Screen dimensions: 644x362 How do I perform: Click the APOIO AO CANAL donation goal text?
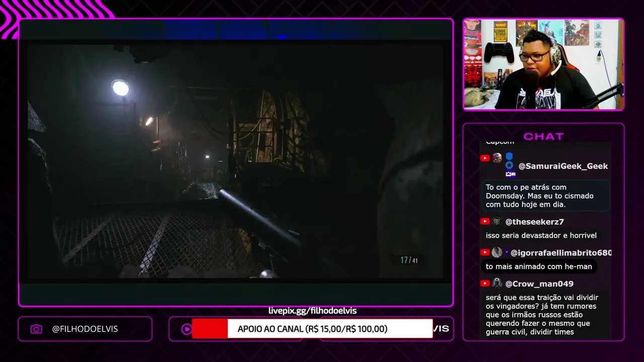pyautogui.click(x=312, y=329)
